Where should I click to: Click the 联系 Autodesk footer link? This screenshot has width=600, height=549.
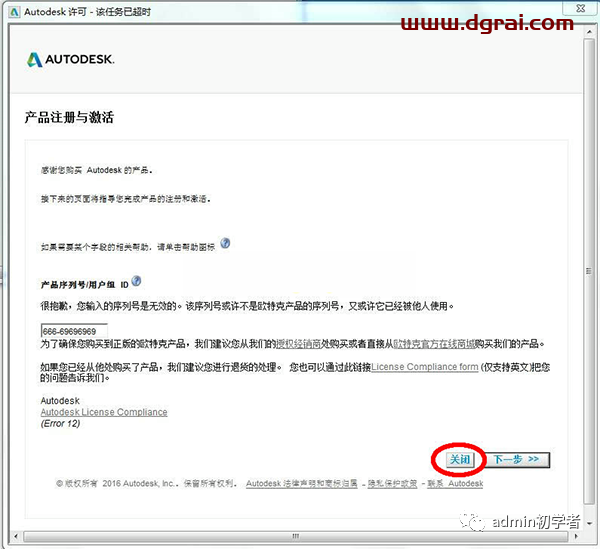[455, 484]
